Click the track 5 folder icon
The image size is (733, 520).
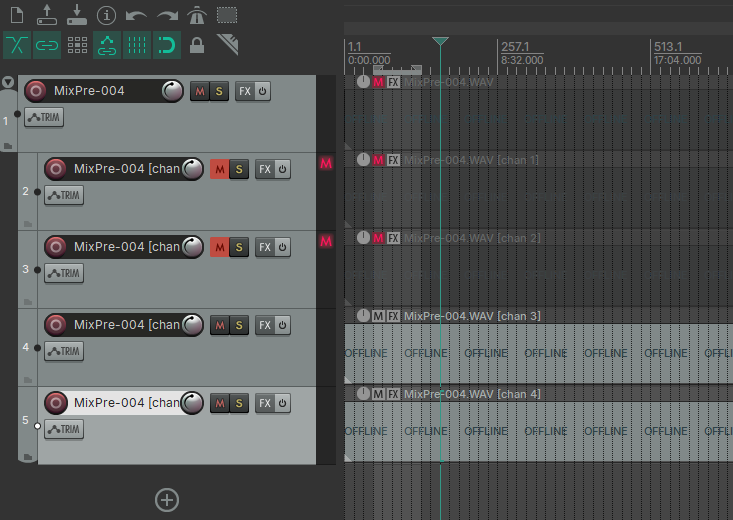coord(28,457)
